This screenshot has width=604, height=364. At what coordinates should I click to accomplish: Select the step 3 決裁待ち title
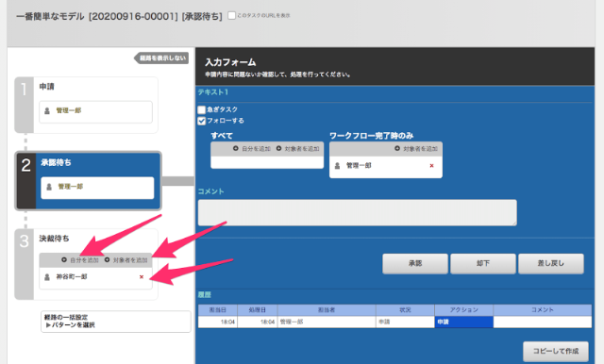click(54, 239)
